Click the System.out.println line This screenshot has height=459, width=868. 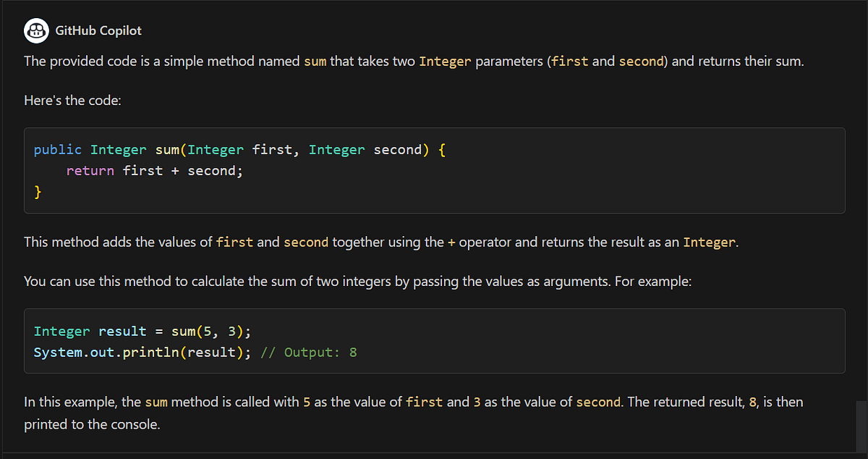tap(142, 351)
